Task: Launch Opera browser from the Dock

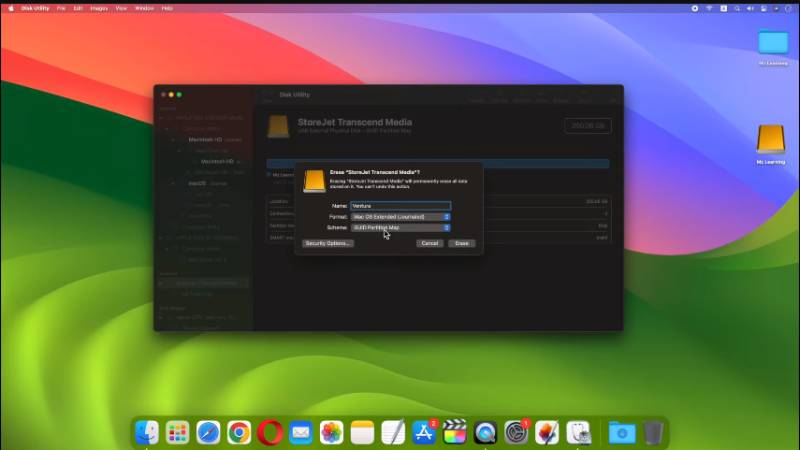Action: 270,432
